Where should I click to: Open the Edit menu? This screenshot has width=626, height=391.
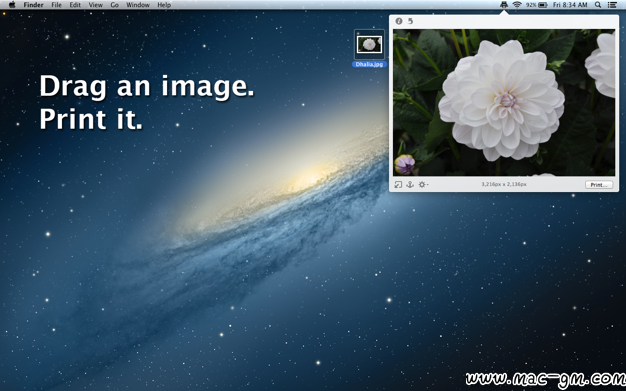pos(75,5)
